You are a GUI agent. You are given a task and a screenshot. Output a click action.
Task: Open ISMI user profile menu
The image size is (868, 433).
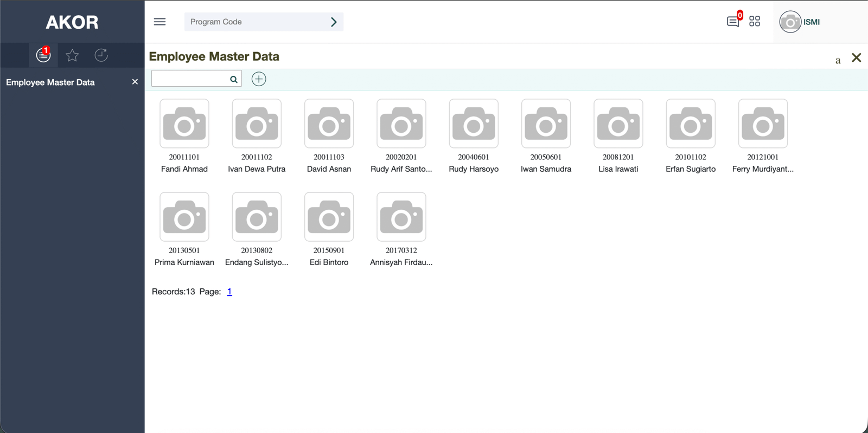tap(800, 22)
